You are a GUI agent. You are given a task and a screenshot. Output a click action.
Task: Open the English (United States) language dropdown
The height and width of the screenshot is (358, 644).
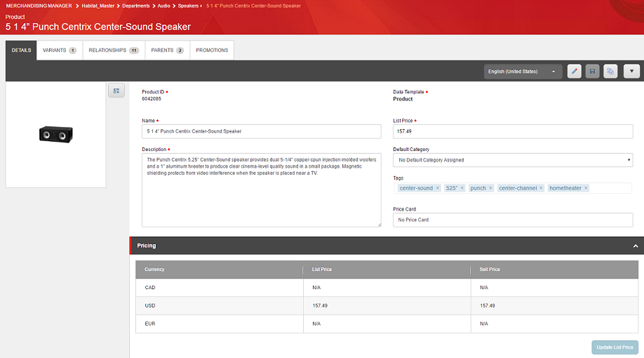click(523, 71)
